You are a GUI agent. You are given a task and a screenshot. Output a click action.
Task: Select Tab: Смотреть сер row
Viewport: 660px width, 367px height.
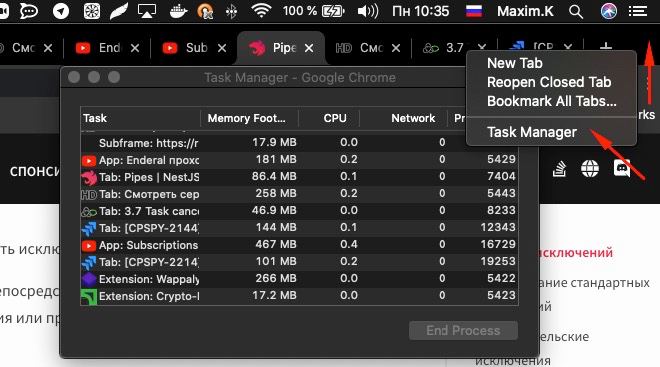(x=299, y=194)
